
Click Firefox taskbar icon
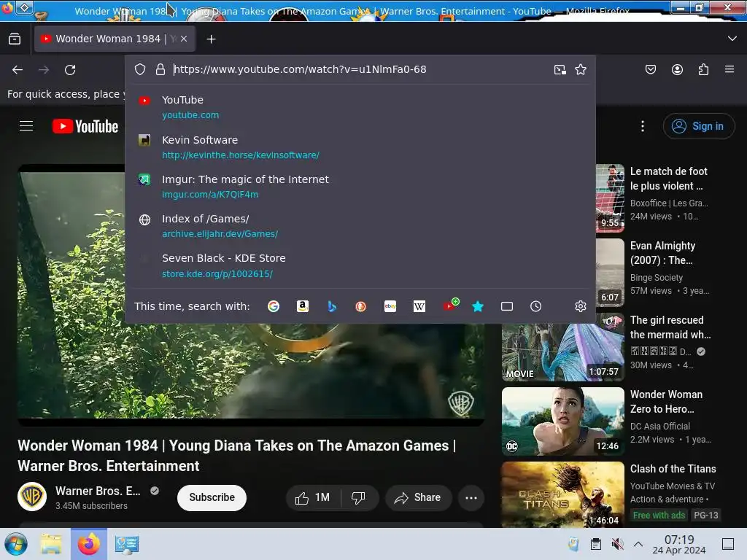point(89,544)
